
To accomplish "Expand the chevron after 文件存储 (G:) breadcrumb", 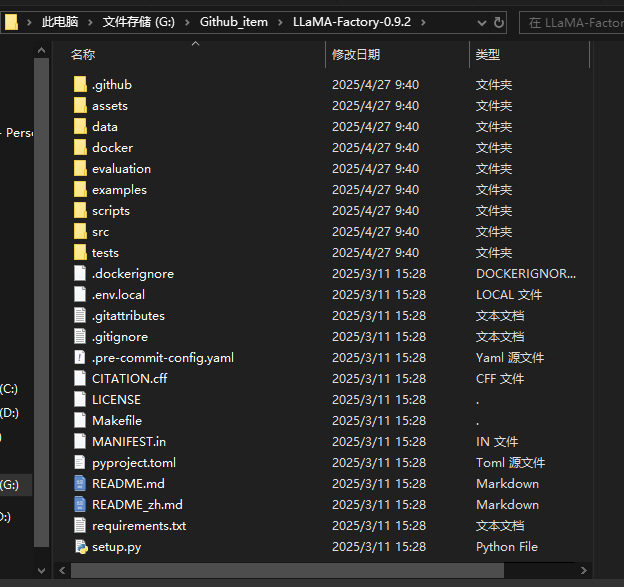I will click(187, 22).
